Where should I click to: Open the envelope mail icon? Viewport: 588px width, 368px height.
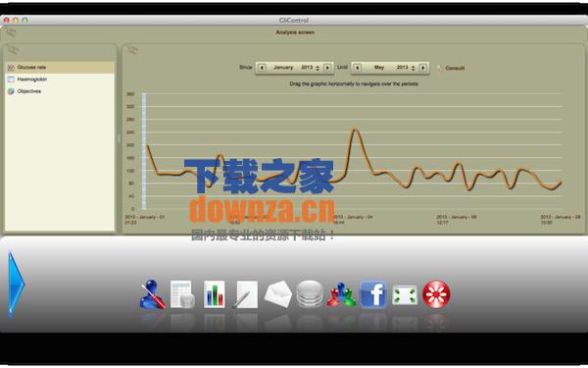[278, 294]
